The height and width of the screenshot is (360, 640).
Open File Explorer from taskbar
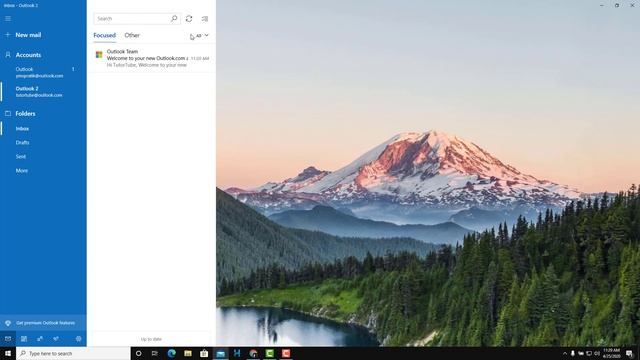(x=188, y=353)
